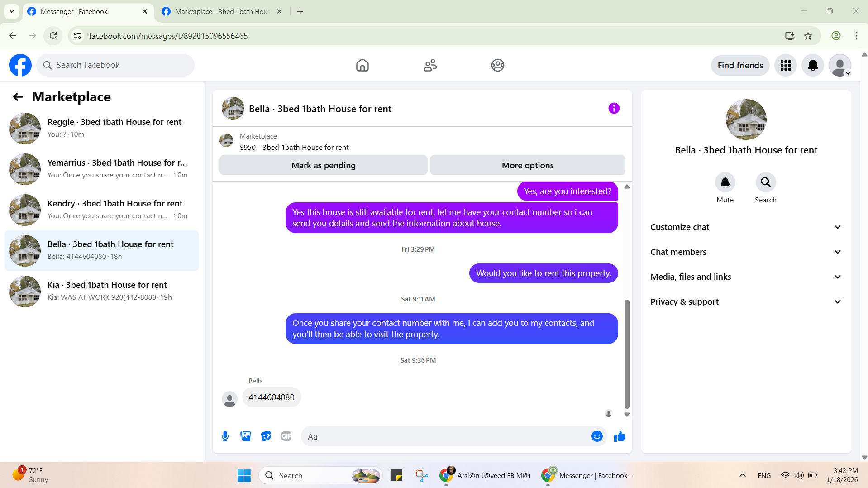The height and width of the screenshot is (488, 868).
Task: Reload the page with the refresh icon
Action: point(53,36)
